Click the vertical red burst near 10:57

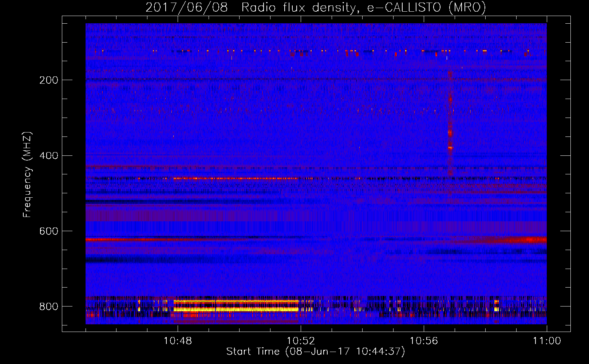pyautogui.click(x=450, y=124)
